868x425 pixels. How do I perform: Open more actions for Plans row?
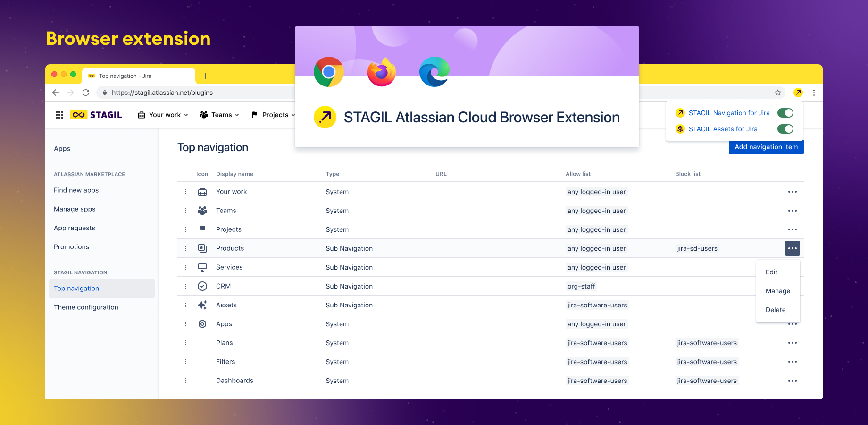pos(793,343)
